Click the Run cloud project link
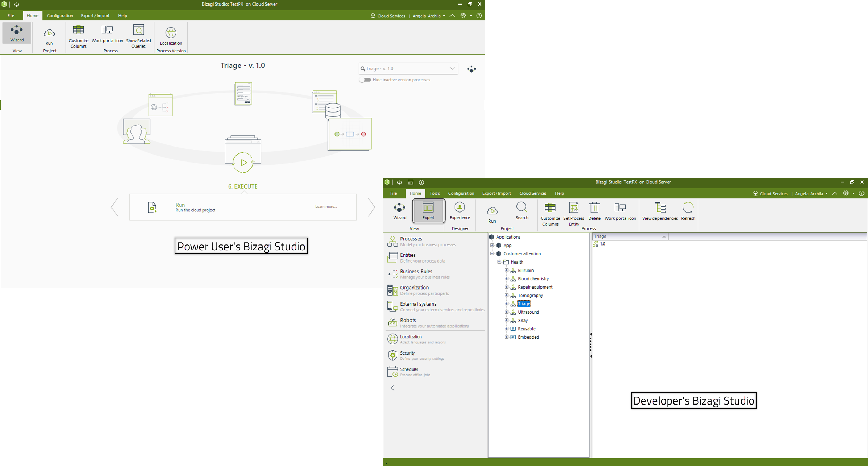This screenshot has width=868, height=466. (180, 205)
